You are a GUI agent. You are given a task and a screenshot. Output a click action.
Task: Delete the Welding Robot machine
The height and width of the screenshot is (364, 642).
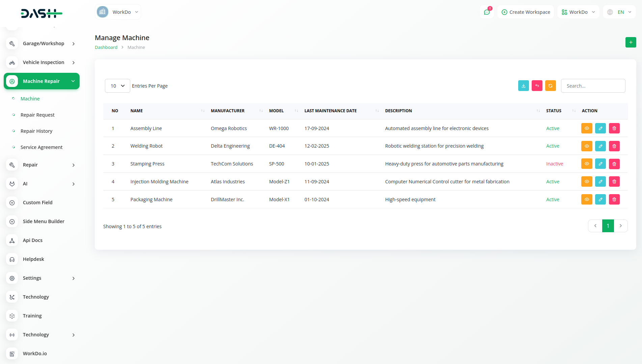614,146
